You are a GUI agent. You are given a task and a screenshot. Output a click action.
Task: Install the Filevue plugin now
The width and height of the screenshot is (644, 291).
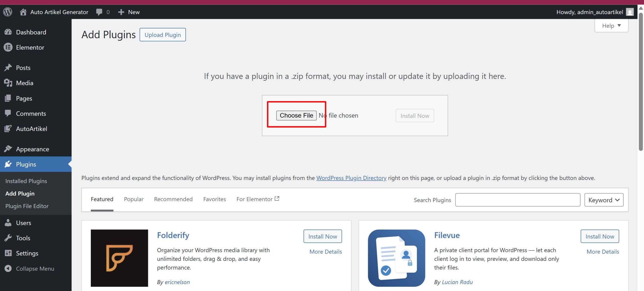tap(599, 236)
